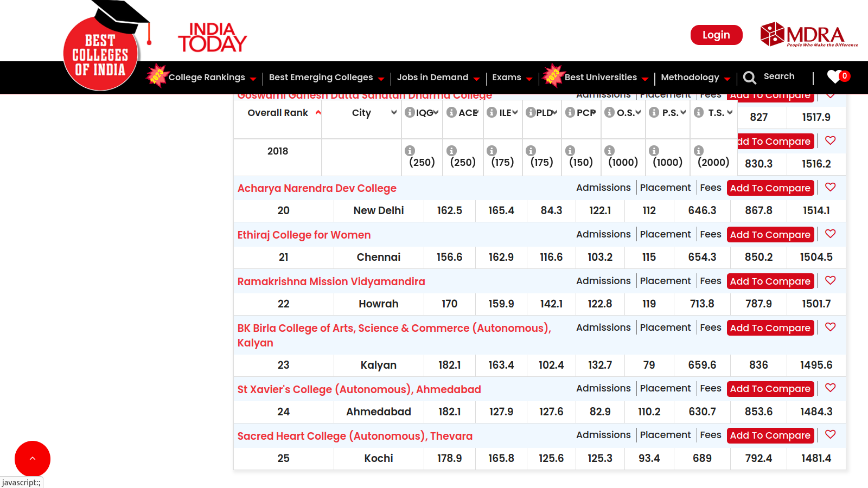Show info icon for PLD column
Viewport: 868px width, 488px height.
point(531,112)
